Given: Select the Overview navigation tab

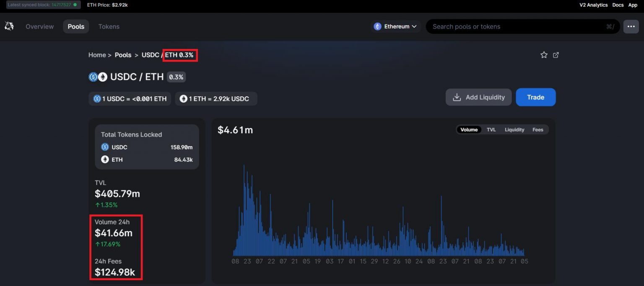Looking at the screenshot, I should (x=39, y=26).
